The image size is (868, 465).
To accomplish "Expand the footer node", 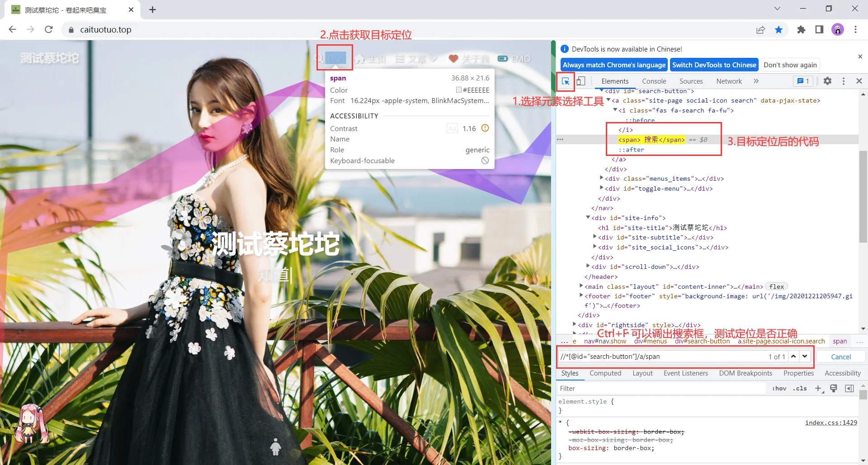I will pyautogui.click(x=581, y=296).
